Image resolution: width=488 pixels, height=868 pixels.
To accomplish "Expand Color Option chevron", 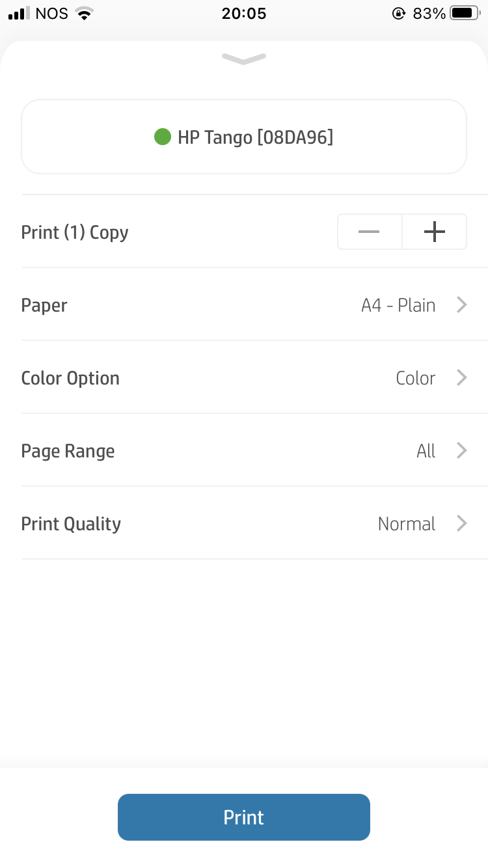I will pyautogui.click(x=461, y=377).
